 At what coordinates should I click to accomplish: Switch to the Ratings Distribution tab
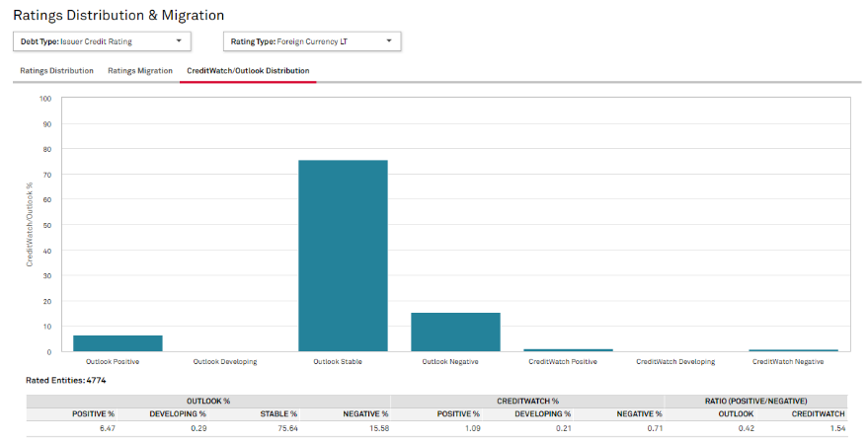[56, 71]
